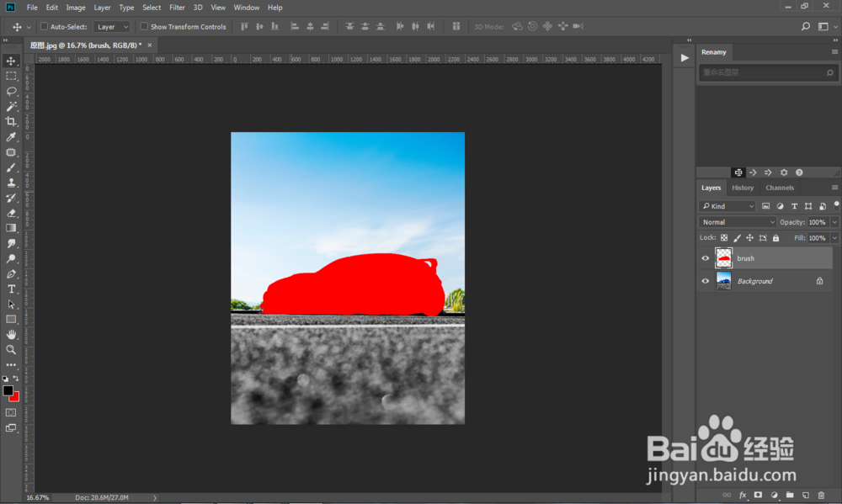Click the Renamy panel tab
Image resolution: width=842 pixels, height=504 pixels.
pos(714,52)
